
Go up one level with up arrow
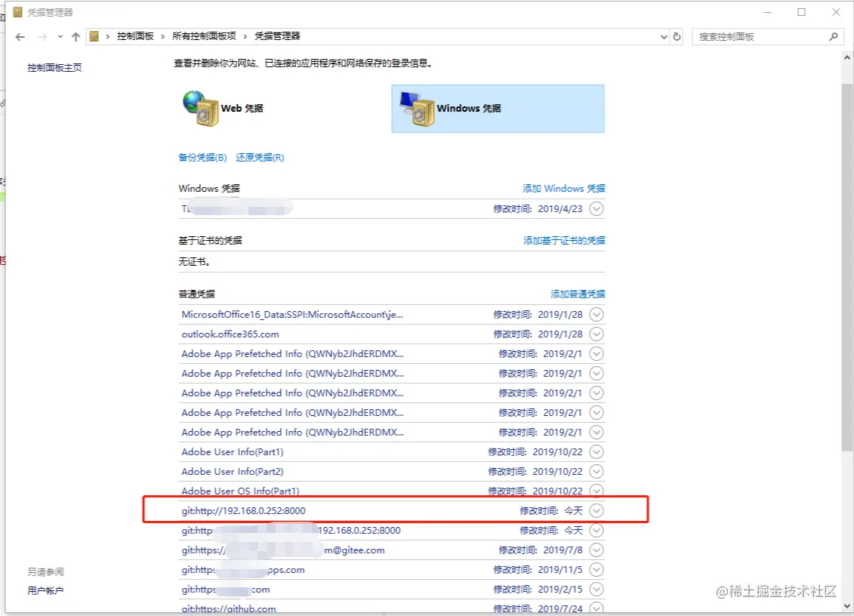[76, 37]
